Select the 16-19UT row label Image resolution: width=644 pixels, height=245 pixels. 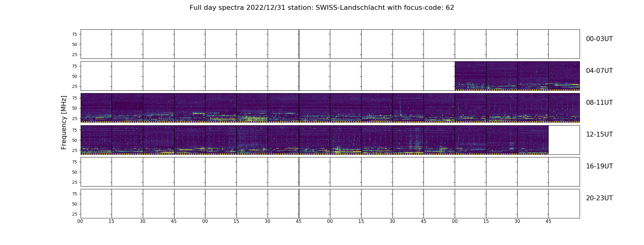(x=599, y=166)
